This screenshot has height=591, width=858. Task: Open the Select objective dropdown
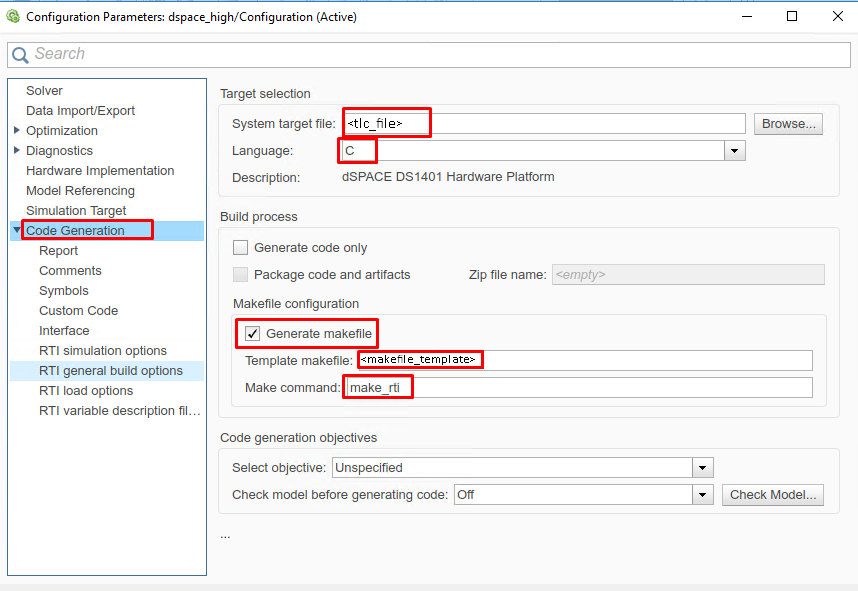click(703, 468)
